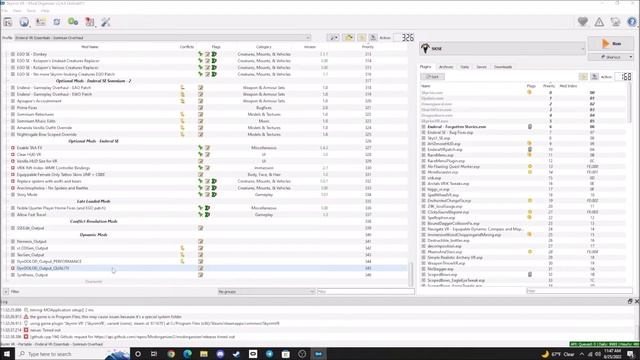Toggle checkbox for Sommium Music Edits mod
This screenshot has width=640, height=360.
[13, 121]
